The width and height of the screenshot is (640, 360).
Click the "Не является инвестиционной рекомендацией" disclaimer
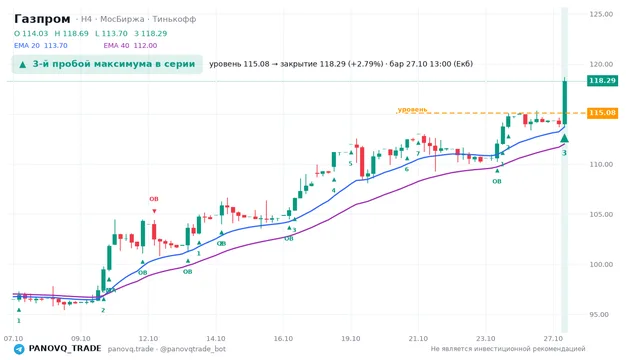(508, 349)
